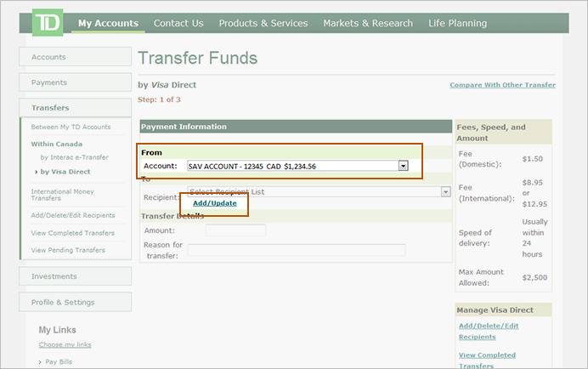Select Transfers in the left sidebar
588x369 pixels.
click(75, 108)
